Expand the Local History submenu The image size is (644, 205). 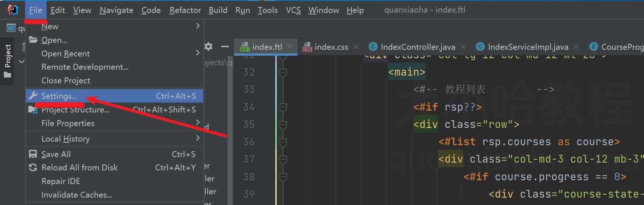115,139
